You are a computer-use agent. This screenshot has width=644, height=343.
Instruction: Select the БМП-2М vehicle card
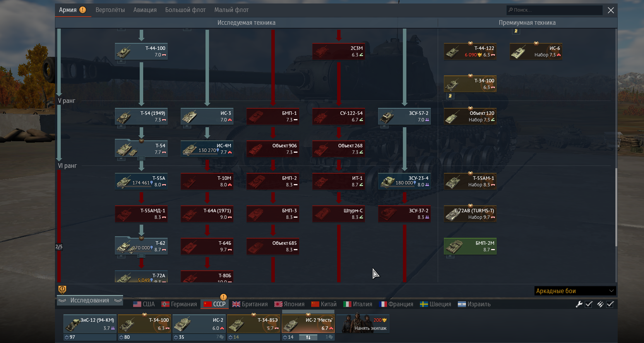click(x=470, y=246)
